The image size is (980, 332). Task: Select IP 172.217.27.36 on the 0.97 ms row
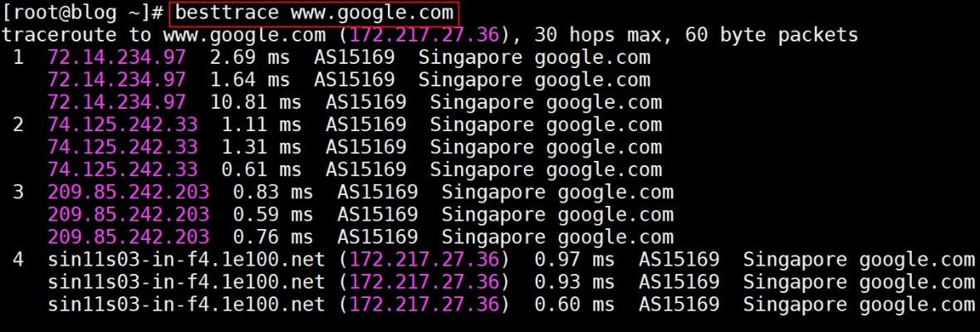tap(425, 260)
